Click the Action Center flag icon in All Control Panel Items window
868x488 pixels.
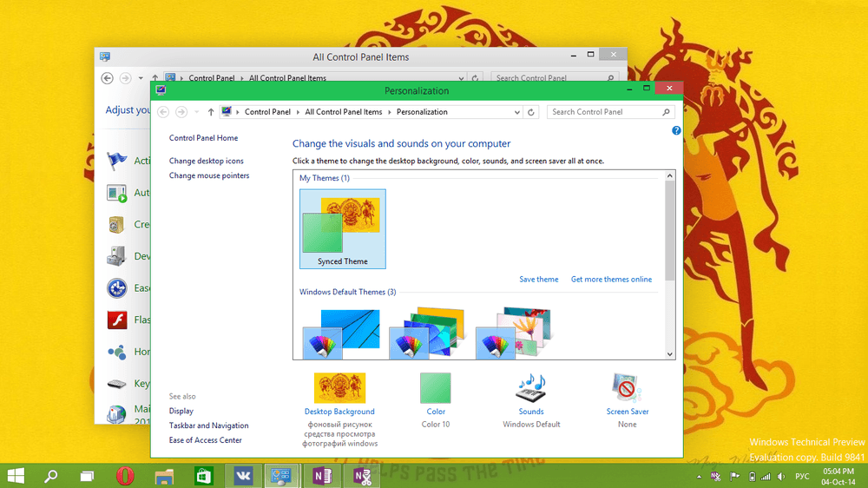pyautogui.click(x=117, y=161)
